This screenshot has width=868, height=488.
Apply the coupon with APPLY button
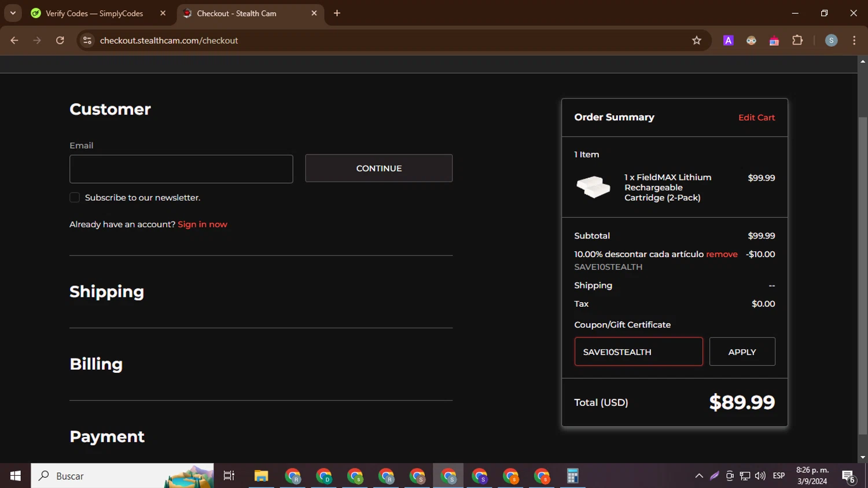click(742, 352)
